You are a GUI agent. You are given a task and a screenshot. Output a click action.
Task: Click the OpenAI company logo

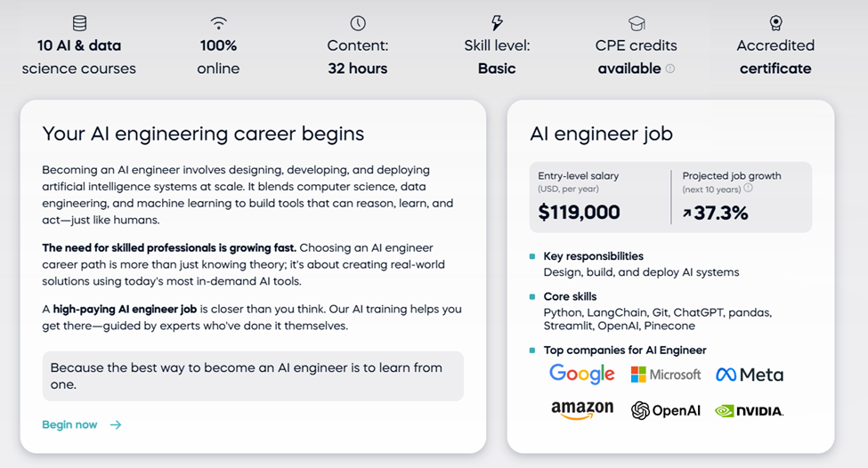(665, 410)
